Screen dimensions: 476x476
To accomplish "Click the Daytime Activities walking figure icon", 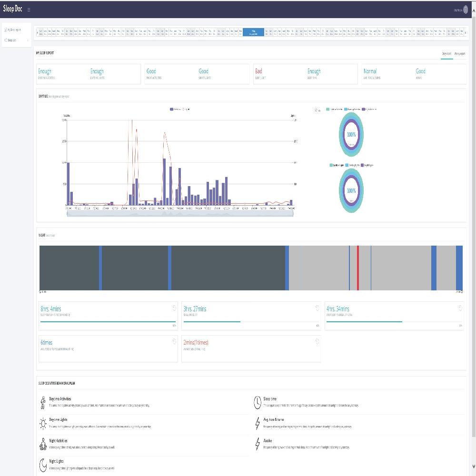I will [42, 402].
